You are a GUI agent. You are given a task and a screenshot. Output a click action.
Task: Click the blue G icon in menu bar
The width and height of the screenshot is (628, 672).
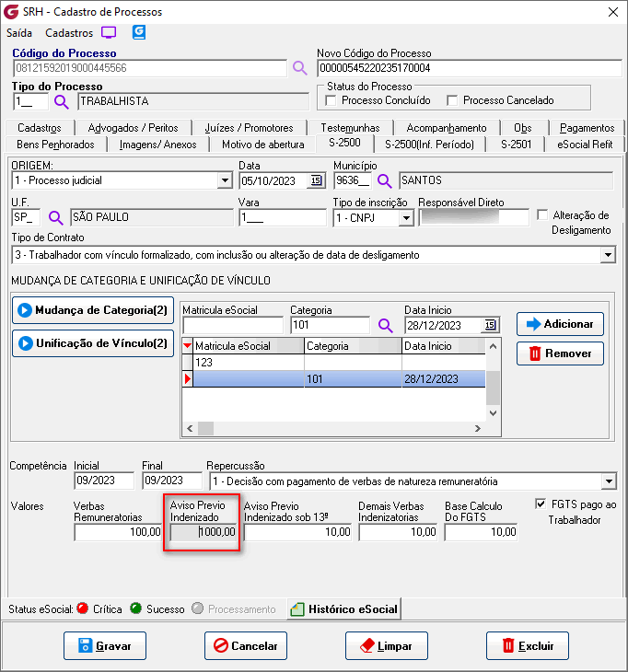pyautogui.click(x=139, y=32)
